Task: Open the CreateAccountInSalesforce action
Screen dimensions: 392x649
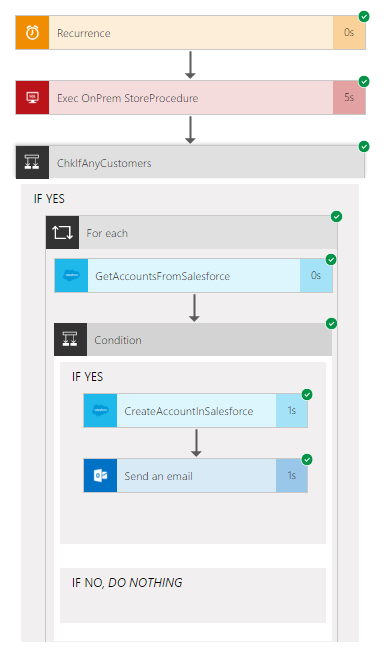Action: 195,411
